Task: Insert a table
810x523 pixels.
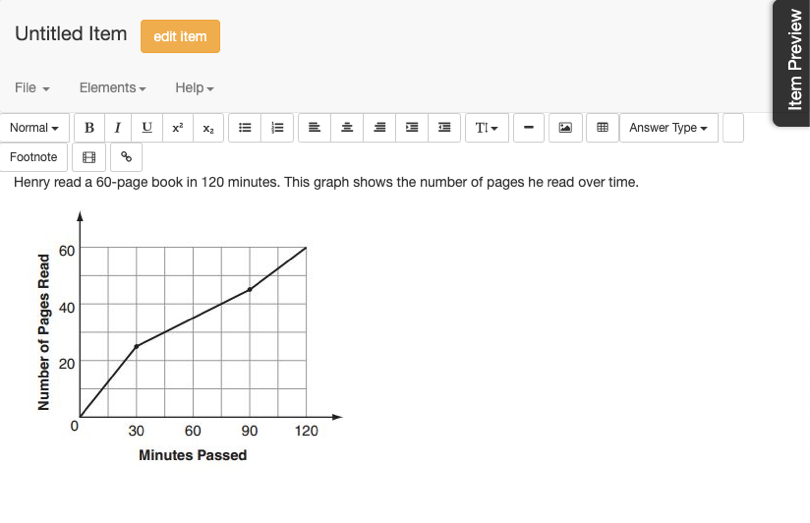Action: coord(602,128)
